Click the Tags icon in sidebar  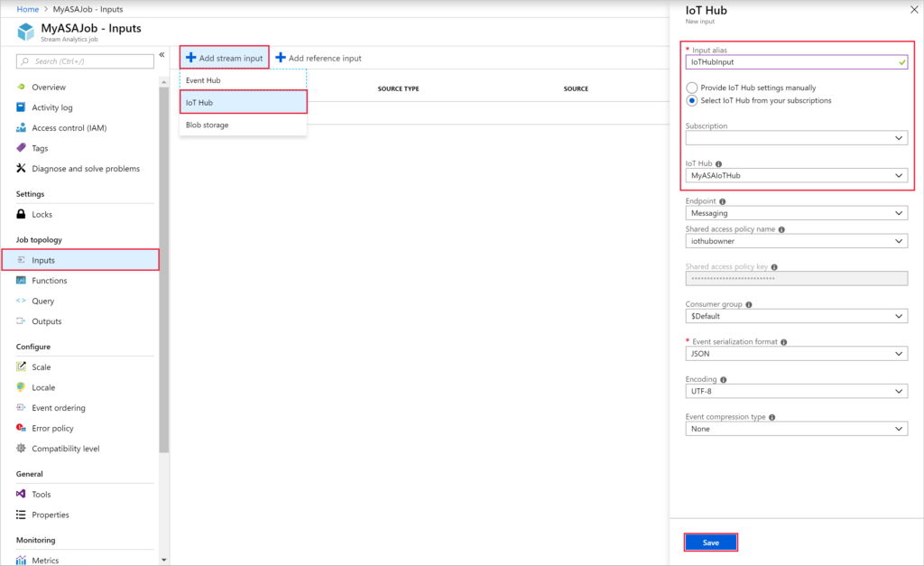22,148
